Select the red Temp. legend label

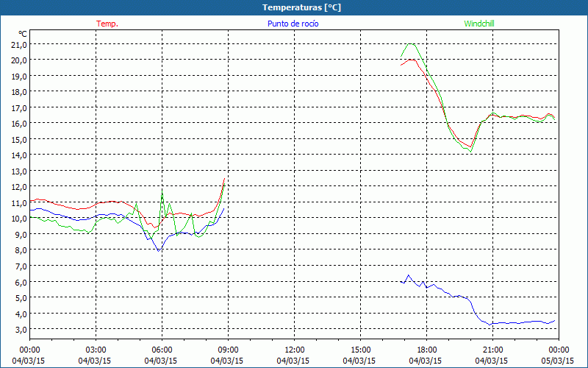[107, 24]
